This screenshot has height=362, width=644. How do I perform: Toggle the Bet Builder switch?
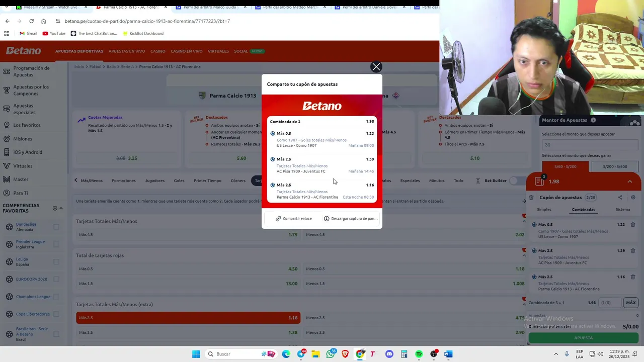pyautogui.click(x=517, y=180)
